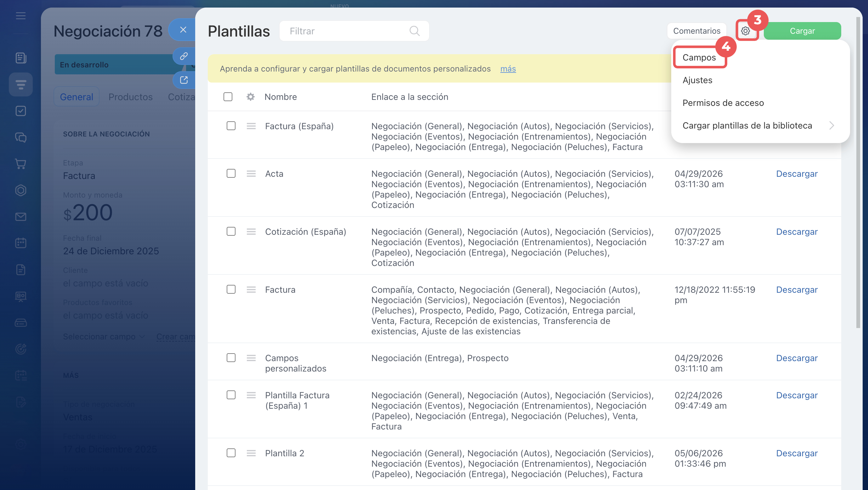Image resolution: width=868 pixels, height=490 pixels.
Task: Download the Acta template
Action: pyautogui.click(x=797, y=174)
